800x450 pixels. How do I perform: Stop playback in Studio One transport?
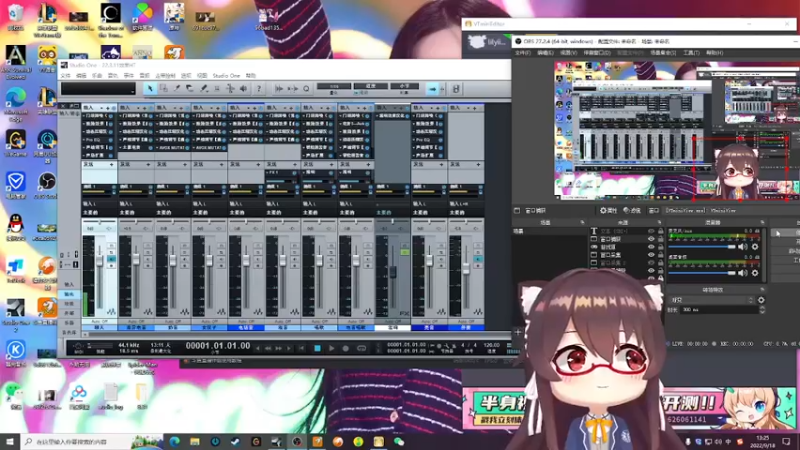317,348
